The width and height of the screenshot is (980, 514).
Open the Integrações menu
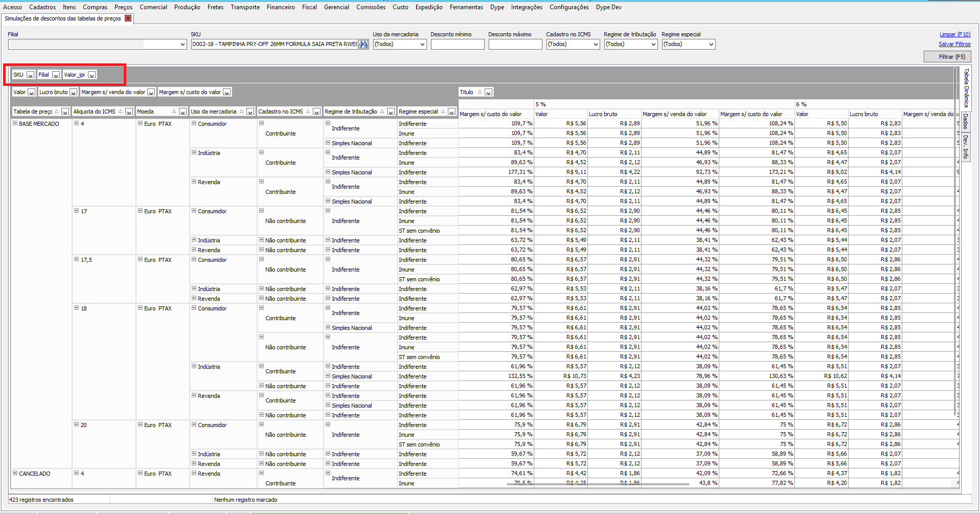click(x=527, y=7)
